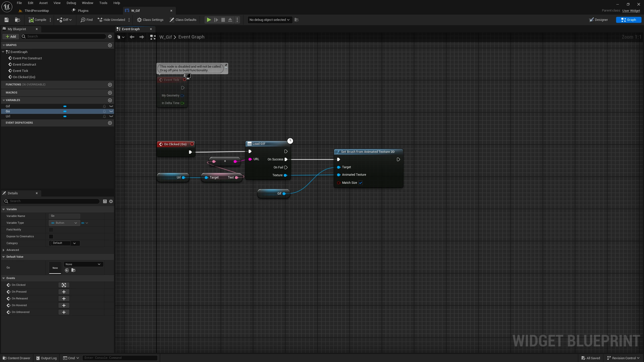Screen dimensions: 644x362
Task: Check Expose to Cinematics checkbox
Action: (51, 237)
